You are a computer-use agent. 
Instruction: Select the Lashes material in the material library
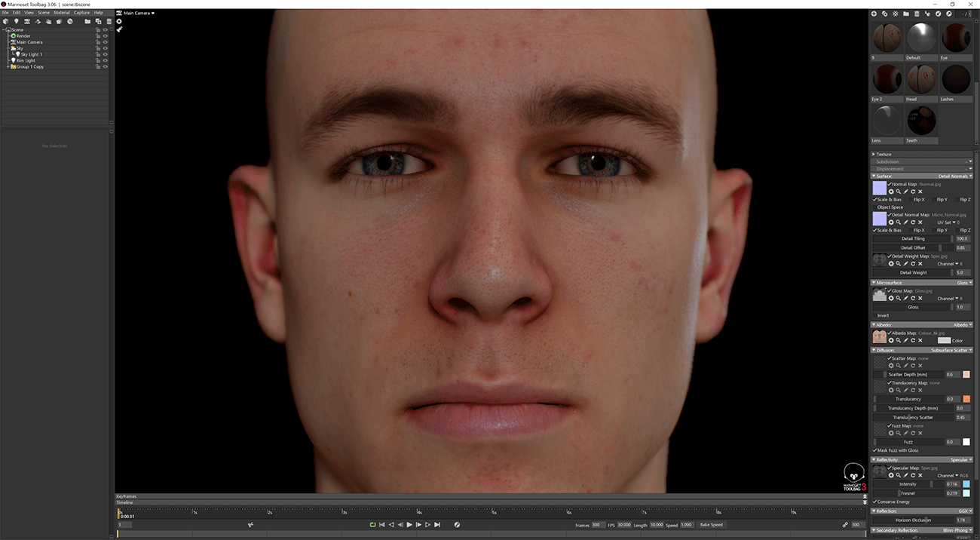(x=956, y=78)
